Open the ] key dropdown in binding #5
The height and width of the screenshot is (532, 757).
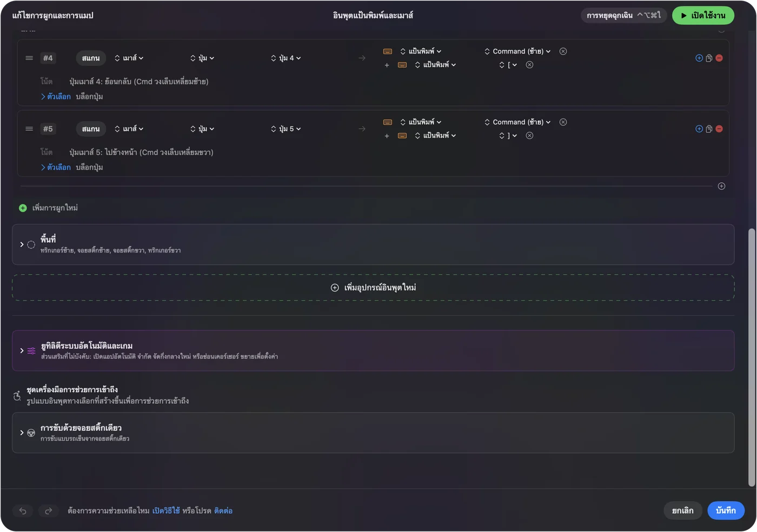point(508,136)
